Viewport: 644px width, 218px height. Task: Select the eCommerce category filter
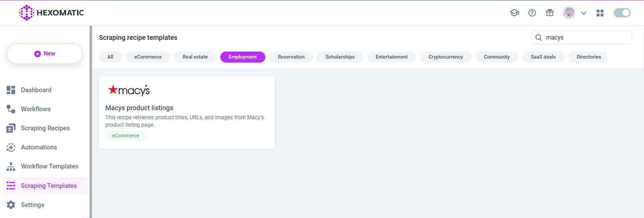coord(148,57)
